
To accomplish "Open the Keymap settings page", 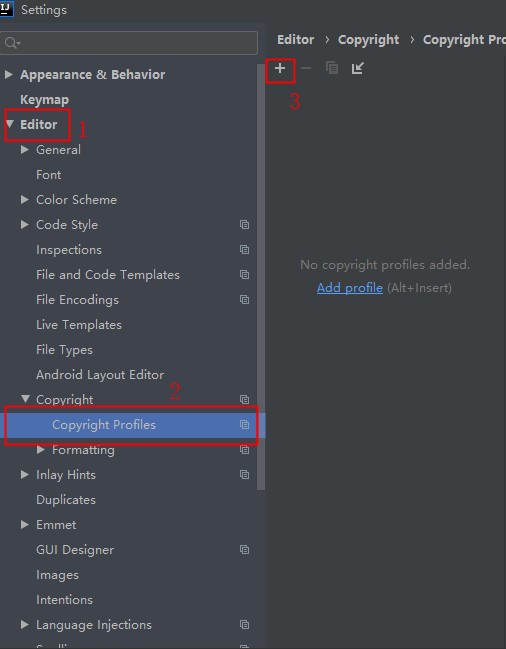I will pos(44,100).
